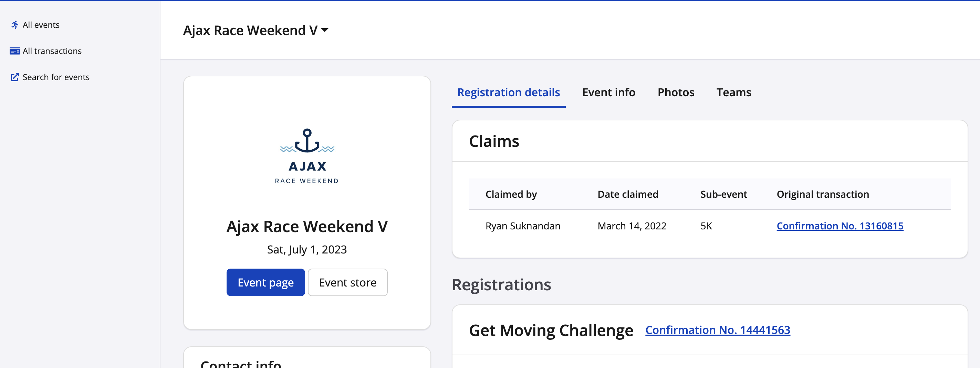Click the Ryan Suknandan claim row name
Viewport: 980px width, 368px height.
pos(523,226)
